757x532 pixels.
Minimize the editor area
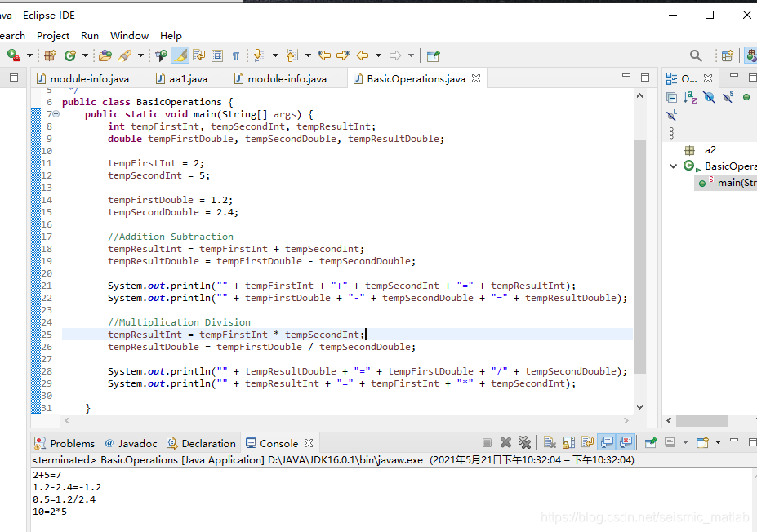tap(626, 76)
